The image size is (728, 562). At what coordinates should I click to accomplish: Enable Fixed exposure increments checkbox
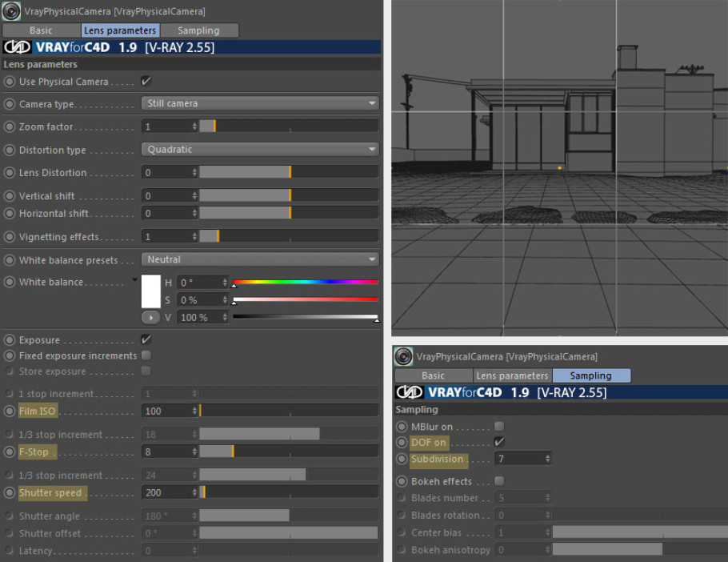click(146, 355)
